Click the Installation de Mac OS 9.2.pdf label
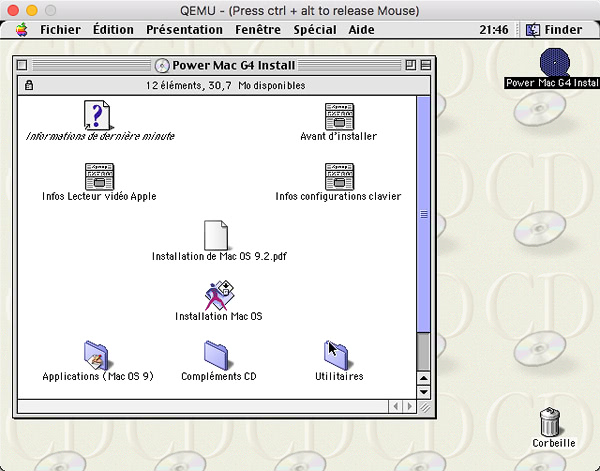 pyautogui.click(x=219, y=256)
